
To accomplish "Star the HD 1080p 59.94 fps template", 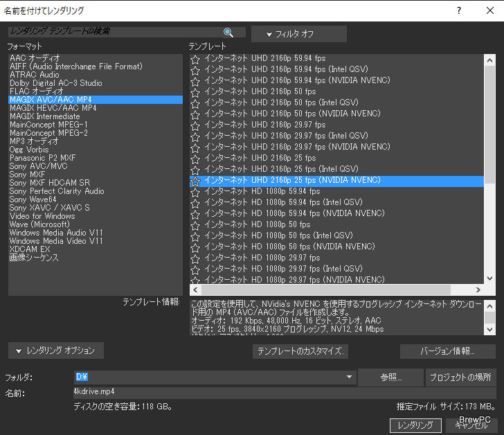I will tap(195, 191).
